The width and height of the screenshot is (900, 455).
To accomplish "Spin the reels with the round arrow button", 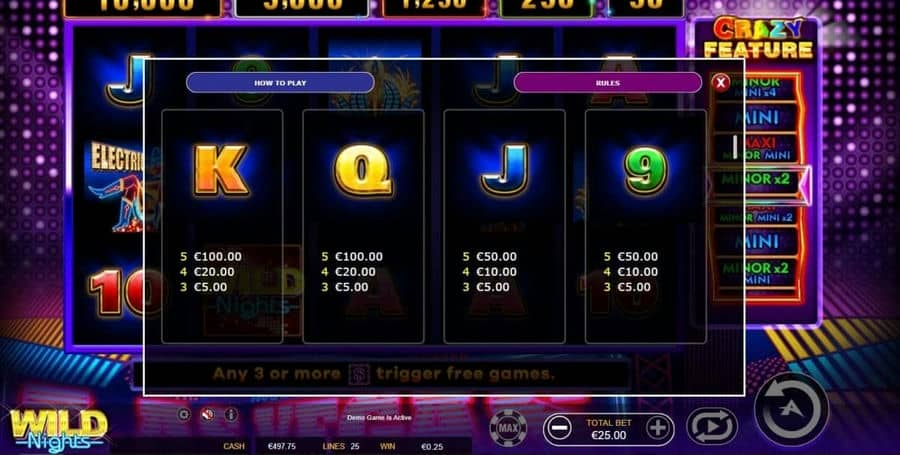I will click(x=792, y=410).
